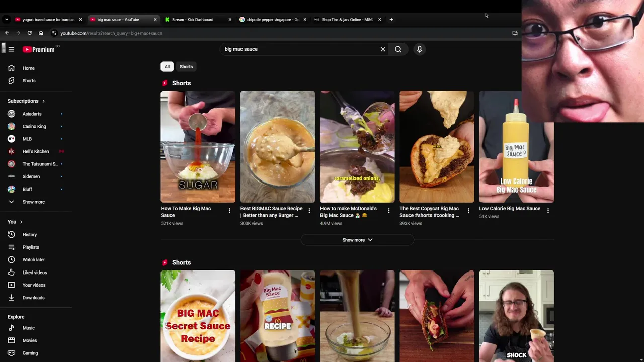Viewport: 644px width, 362px height.
Task: Switch to Shop Tins & Jars Online tab
Action: pyautogui.click(x=347, y=20)
